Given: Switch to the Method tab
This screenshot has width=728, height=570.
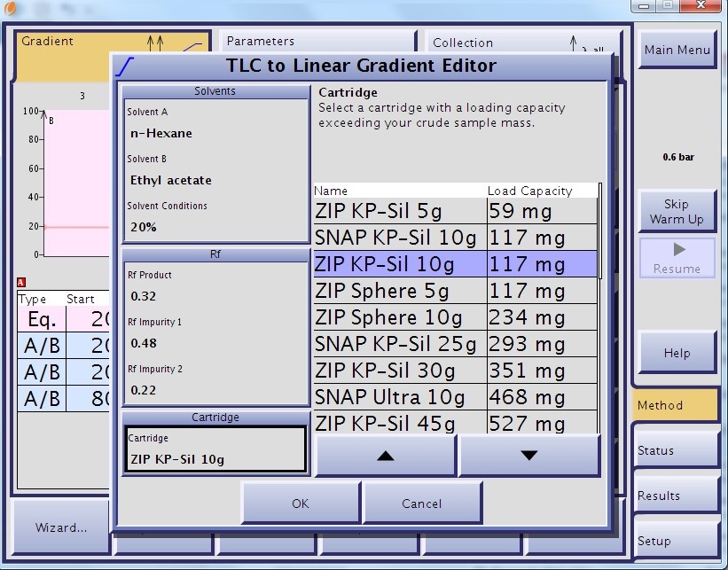Looking at the screenshot, I should (675, 405).
